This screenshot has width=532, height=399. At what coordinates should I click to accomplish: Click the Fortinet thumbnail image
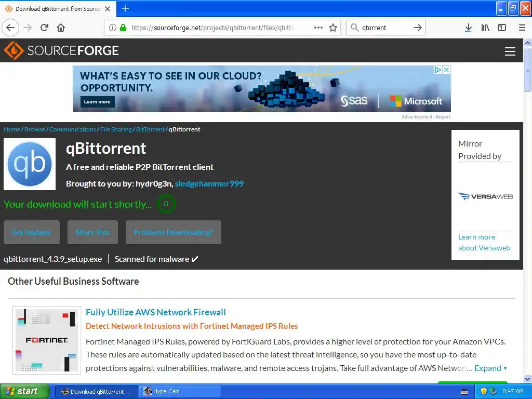pyautogui.click(x=47, y=340)
